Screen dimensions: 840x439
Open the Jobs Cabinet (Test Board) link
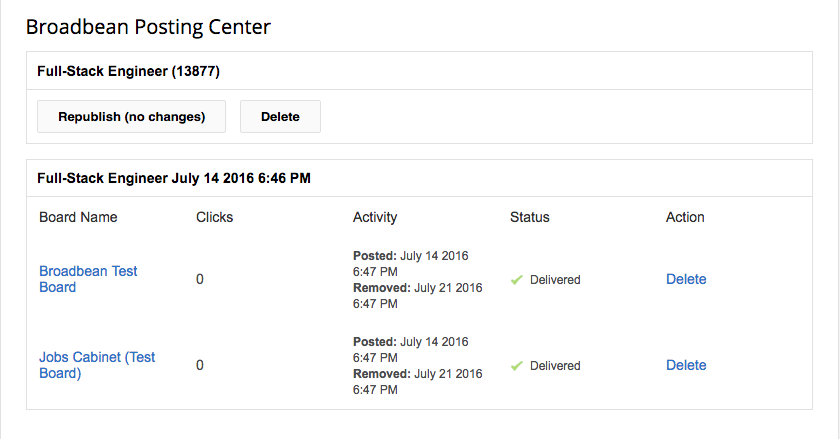coord(97,365)
